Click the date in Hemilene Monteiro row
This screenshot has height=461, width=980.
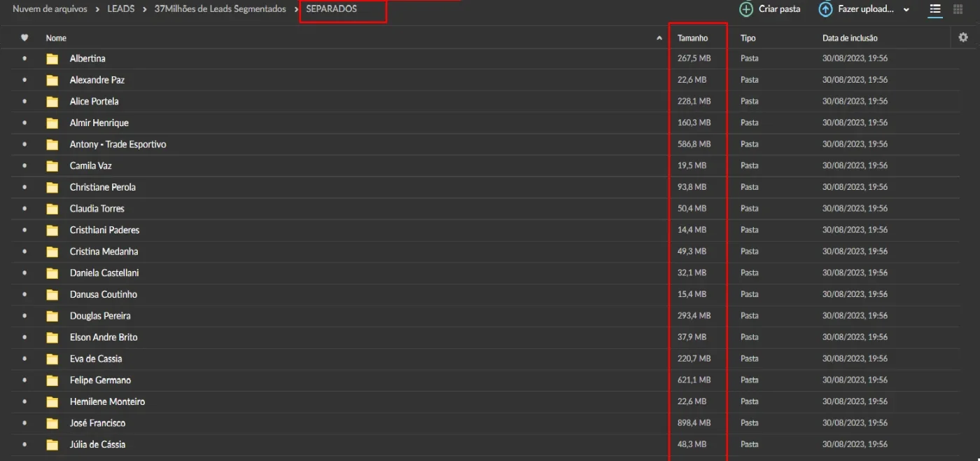coord(855,401)
